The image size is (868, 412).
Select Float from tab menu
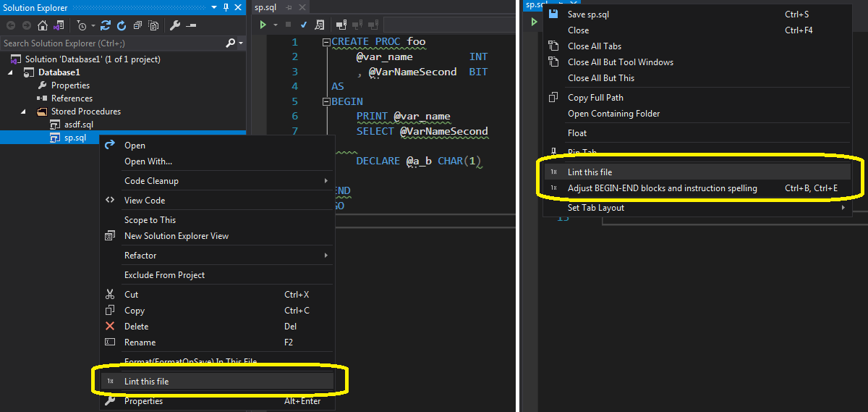click(x=697, y=133)
